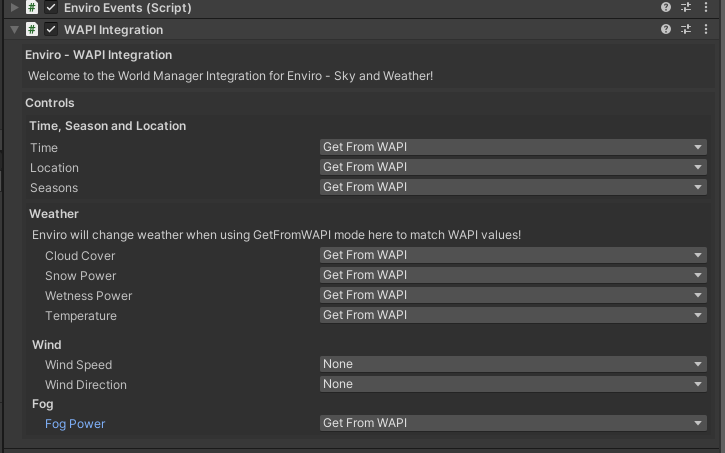The image size is (725, 453).
Task: Select the Seasons dropdown
Action: [x=512, y=187]
